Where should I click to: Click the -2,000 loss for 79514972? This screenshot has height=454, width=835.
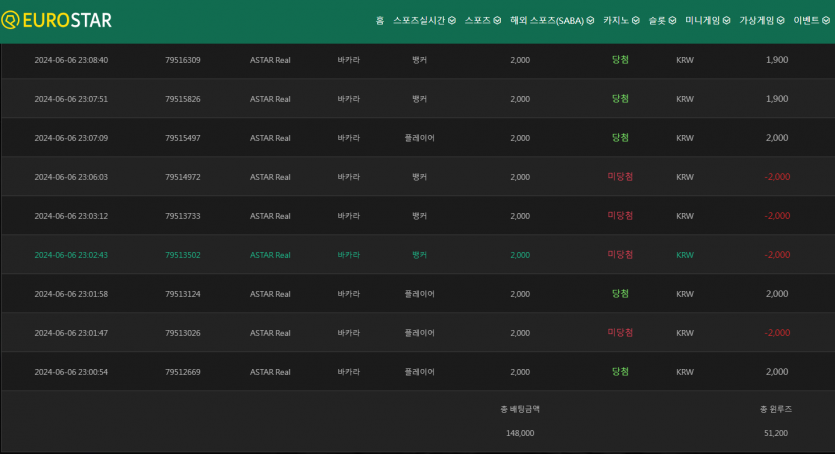[777, 177]
